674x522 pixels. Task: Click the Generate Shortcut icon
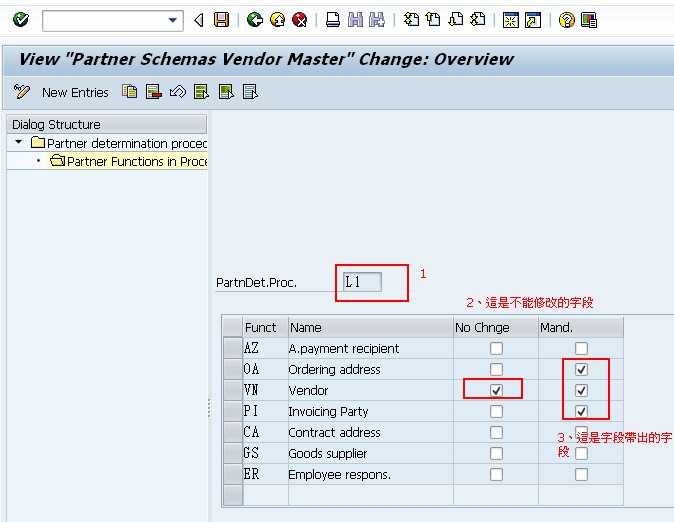[x=533, y=20]
